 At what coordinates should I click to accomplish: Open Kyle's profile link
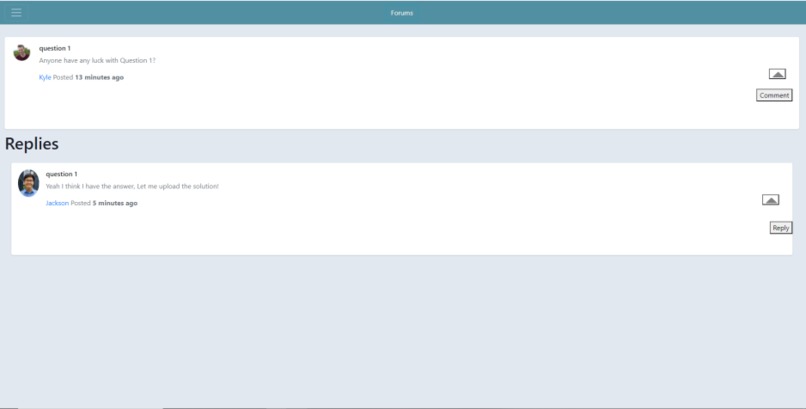(x=45, y=78)
